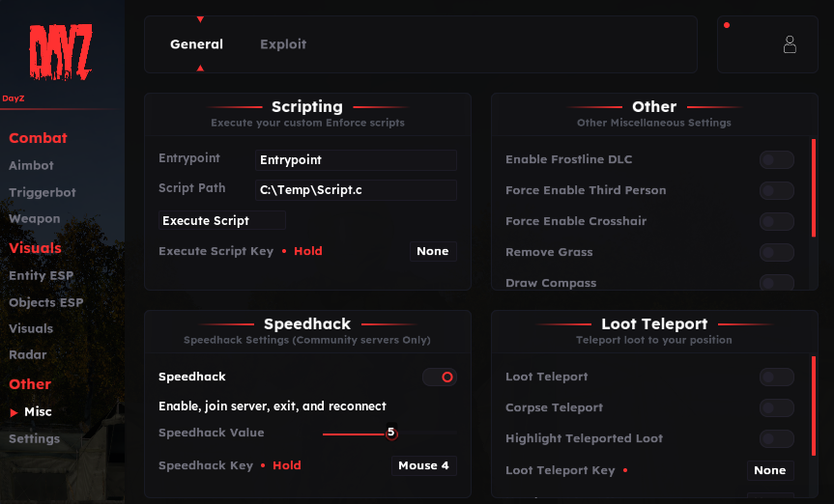Open the Settings sidebar link
The image size is (834, 504).
coord(35,438)
